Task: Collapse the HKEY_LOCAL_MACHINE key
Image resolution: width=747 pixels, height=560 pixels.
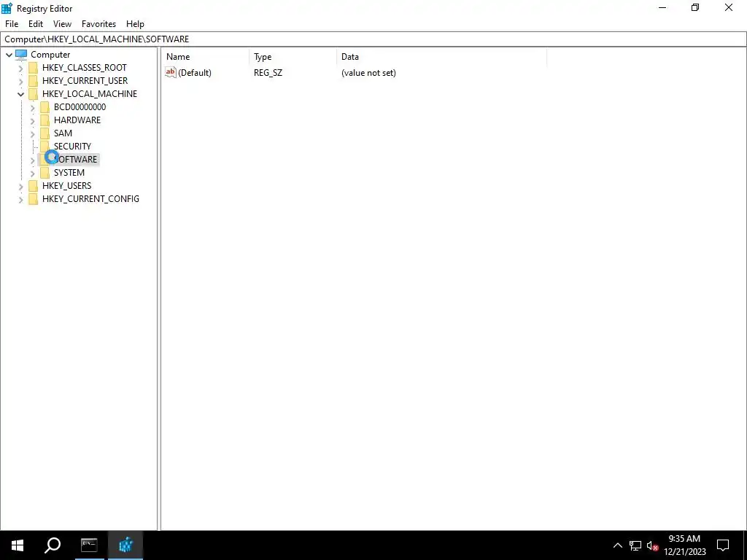Action: pos(20,94)
